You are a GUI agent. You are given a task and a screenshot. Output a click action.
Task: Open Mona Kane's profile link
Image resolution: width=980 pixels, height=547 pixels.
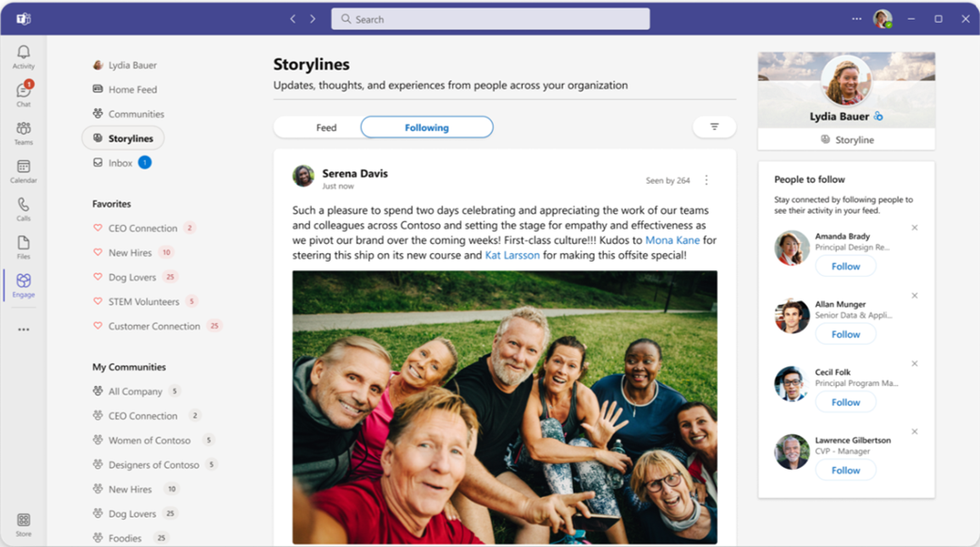(x=672, y=240)
